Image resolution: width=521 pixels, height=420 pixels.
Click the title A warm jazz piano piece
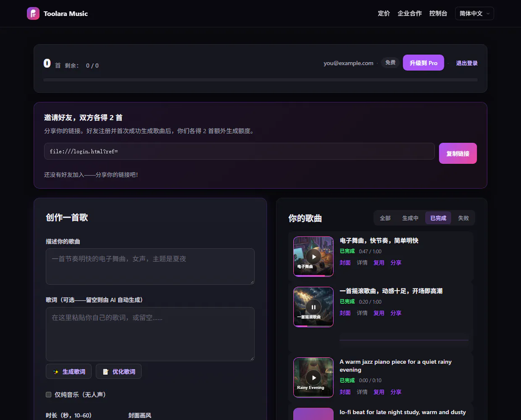395,366
